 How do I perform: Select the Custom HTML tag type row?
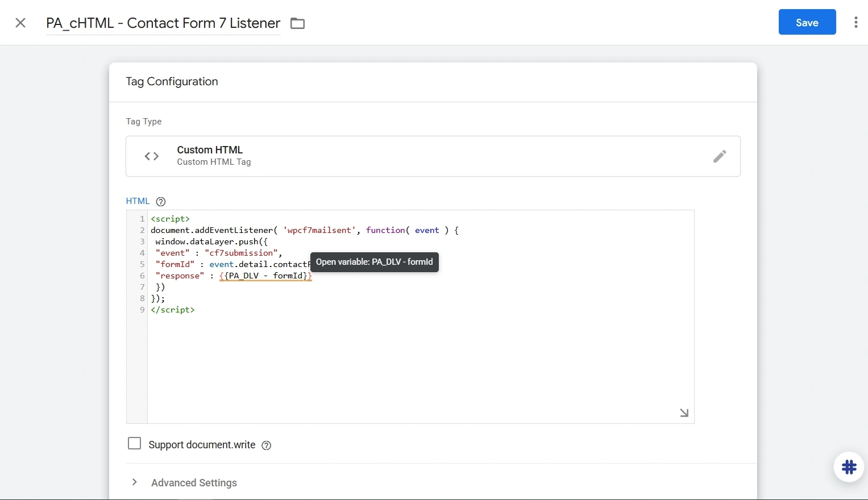click(x=433, y=156)
